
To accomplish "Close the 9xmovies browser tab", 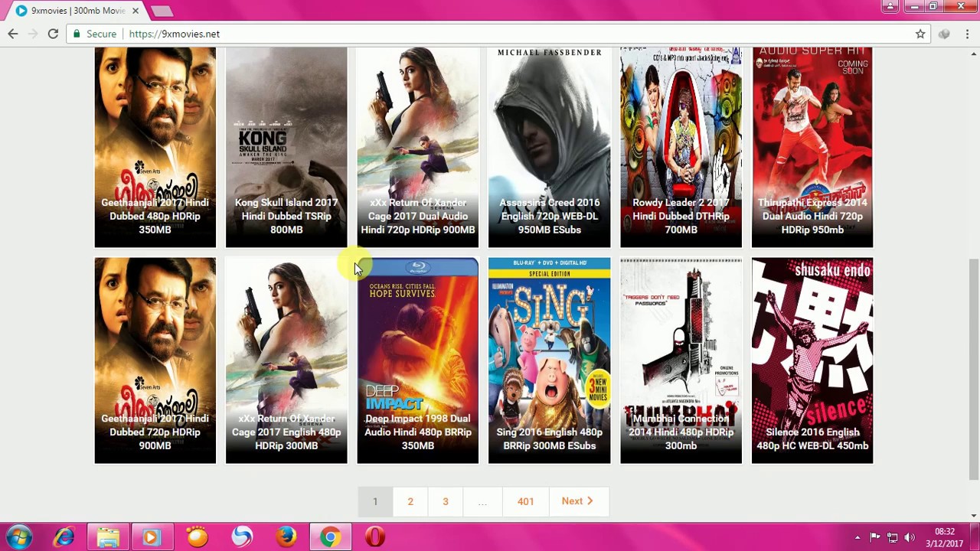I will click(136, 11).
